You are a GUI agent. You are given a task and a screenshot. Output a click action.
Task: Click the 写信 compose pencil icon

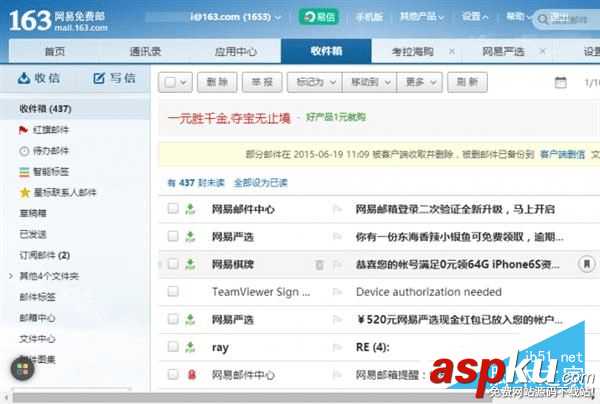[99, 78]
